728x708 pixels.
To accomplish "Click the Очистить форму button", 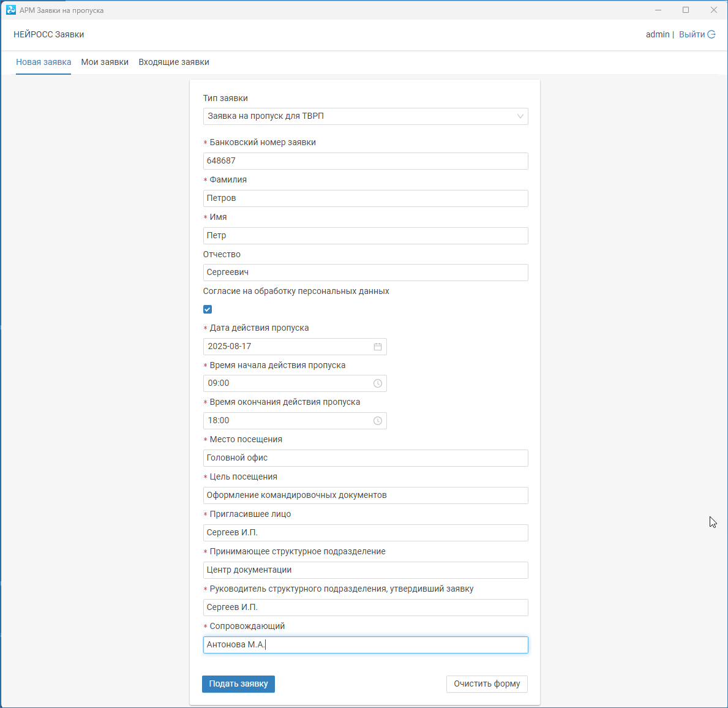I will (487, 684).
